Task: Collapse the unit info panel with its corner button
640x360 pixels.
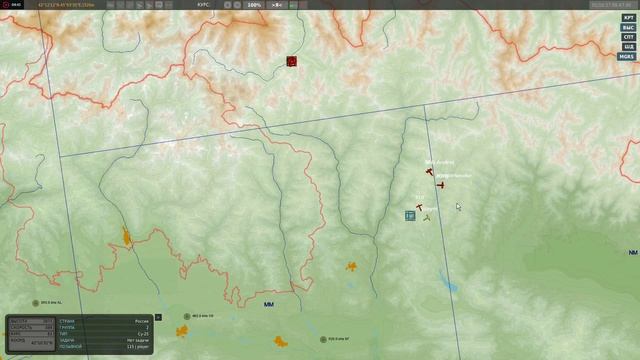Action: [x=158, y=317]
